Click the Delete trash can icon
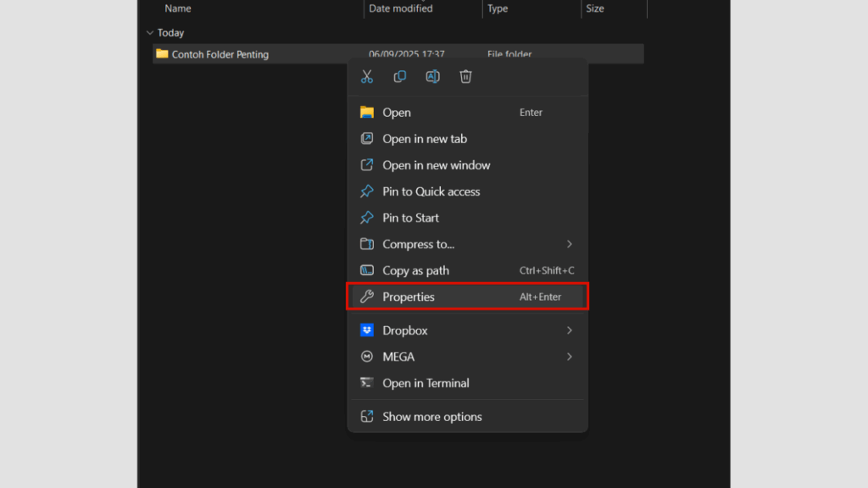The width and height of the screenshot is (868, 488). tap(465, 77)
